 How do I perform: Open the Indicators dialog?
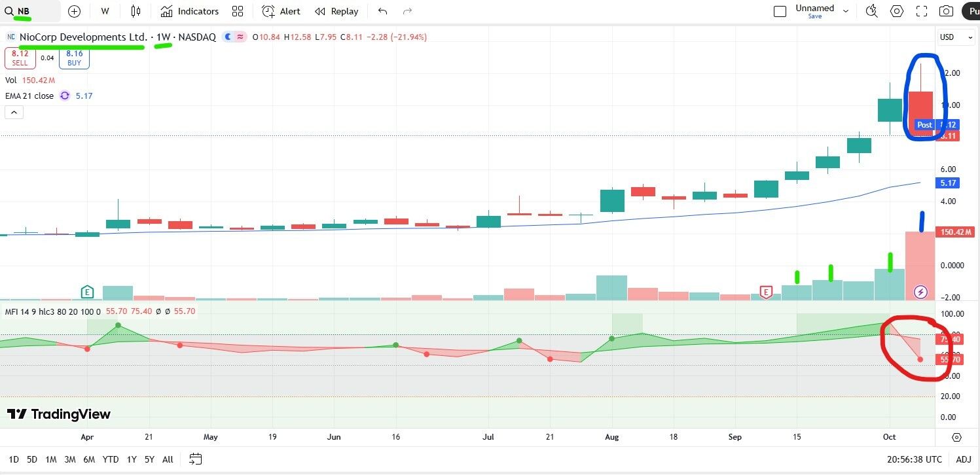[x=189, y=11]
